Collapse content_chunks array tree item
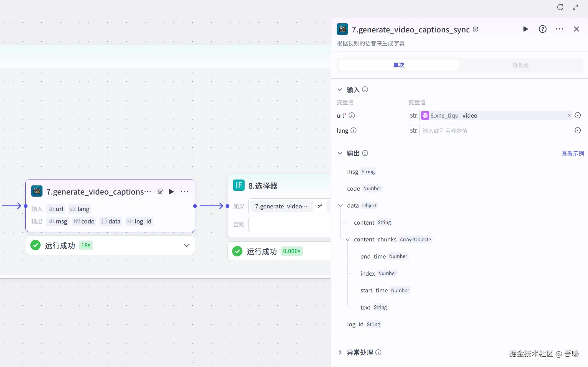This screenshot has width=588, height=367. coord(348,240)
